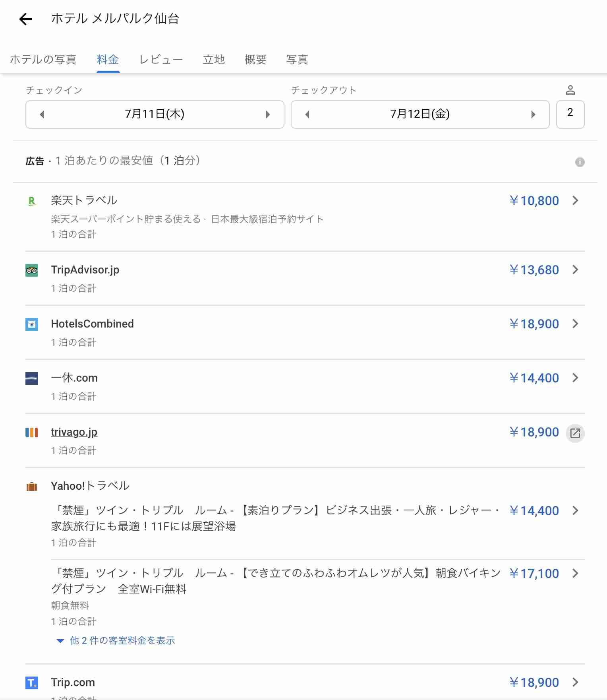Open Yahoo!トラベル provider name
This screenshot has width=607, height=700.
pos(90,486)
